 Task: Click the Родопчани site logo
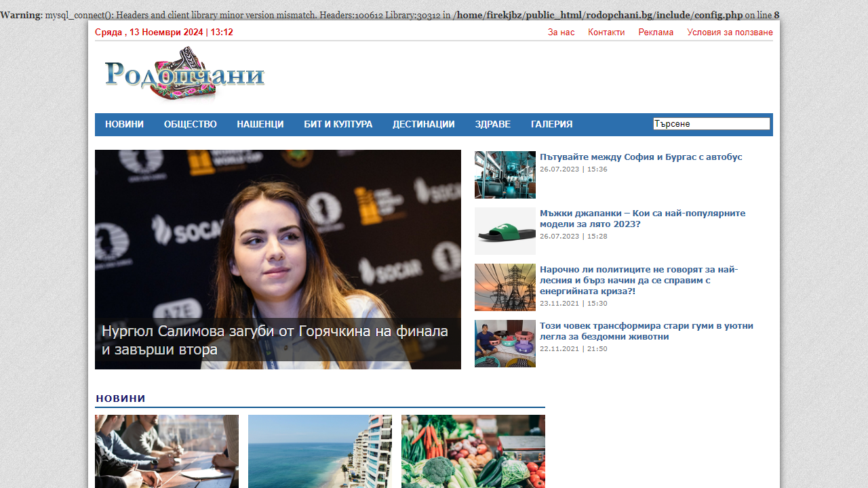pos(184,75)
